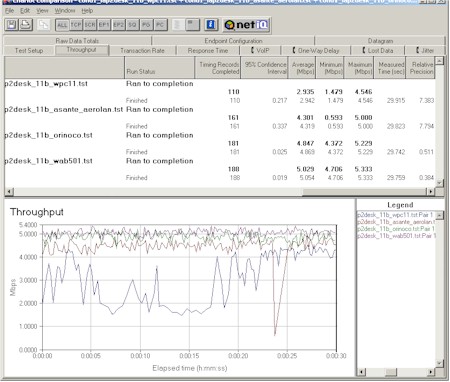This screenshot has height=382, width=450.
Task: Click the results table horizontal scrollbar thumb
Action: click(x=364, y=192)
